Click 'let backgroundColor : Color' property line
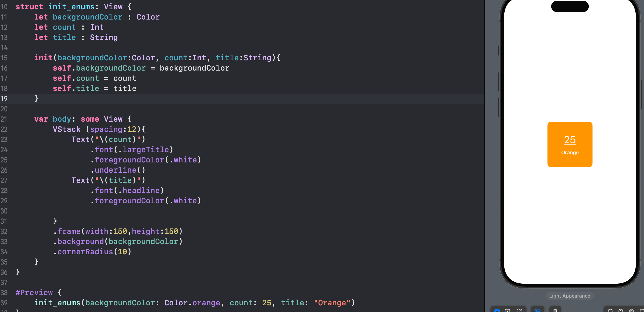Screen dimensions: 644x312 (x=97, y=17)
